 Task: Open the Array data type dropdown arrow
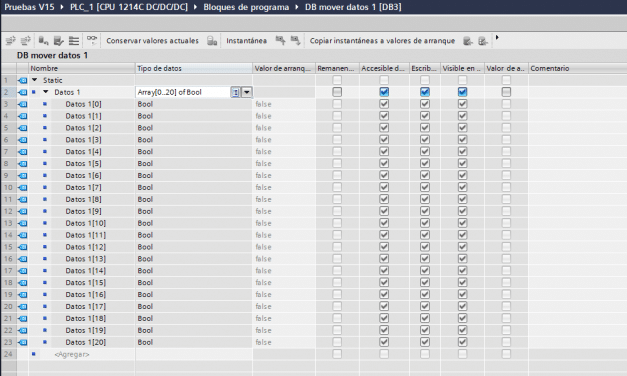pyautogui.click(x=247, y=92)
